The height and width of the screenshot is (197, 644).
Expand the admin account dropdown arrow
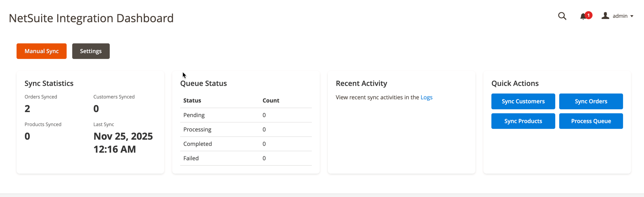632,16
